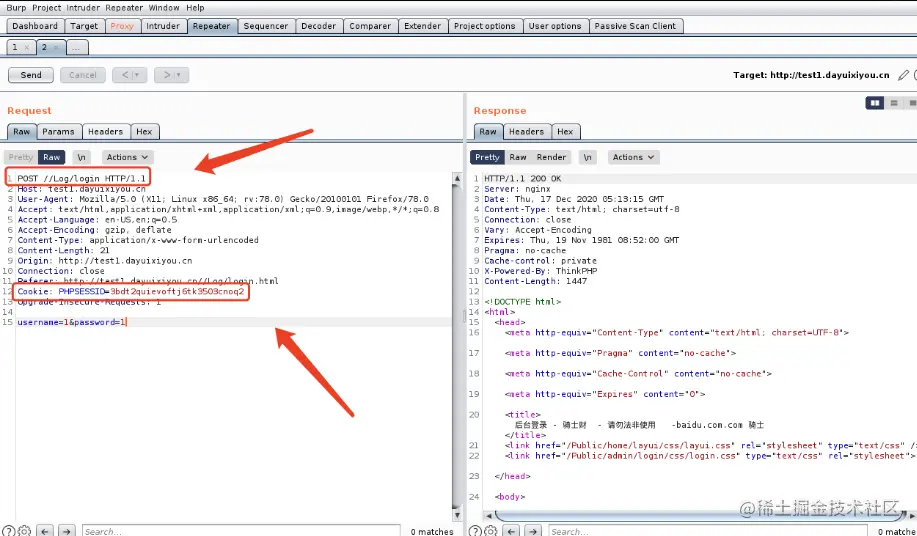
Task: Open help icon below the Request pane
Action: [9, 531]
